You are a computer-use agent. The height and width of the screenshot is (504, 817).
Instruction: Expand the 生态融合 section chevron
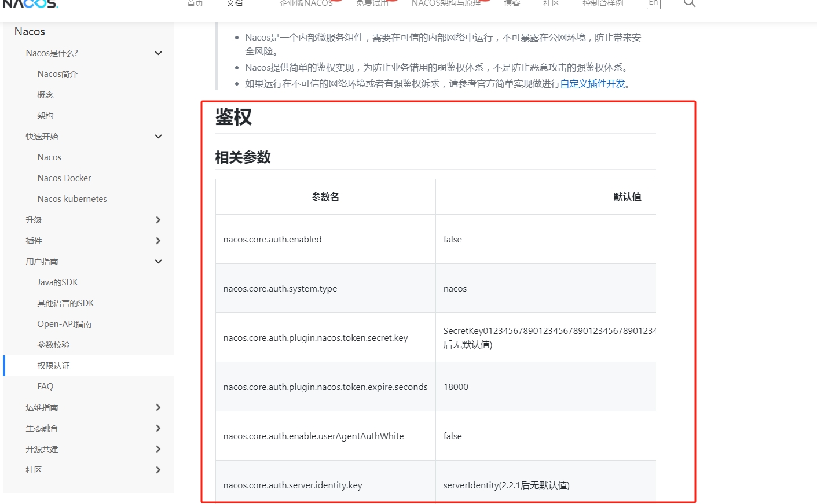158,428
